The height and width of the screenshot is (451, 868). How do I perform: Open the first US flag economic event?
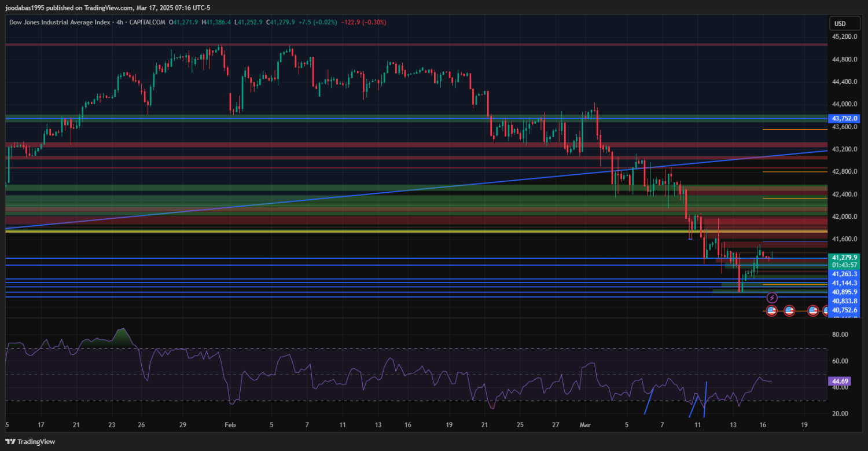pyautogui.click(x=771, y=311)
